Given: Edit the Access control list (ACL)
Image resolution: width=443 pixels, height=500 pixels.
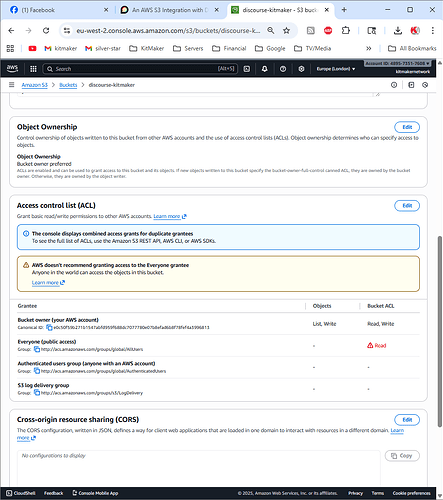Looking at the screenshot, I should [407, 206].
